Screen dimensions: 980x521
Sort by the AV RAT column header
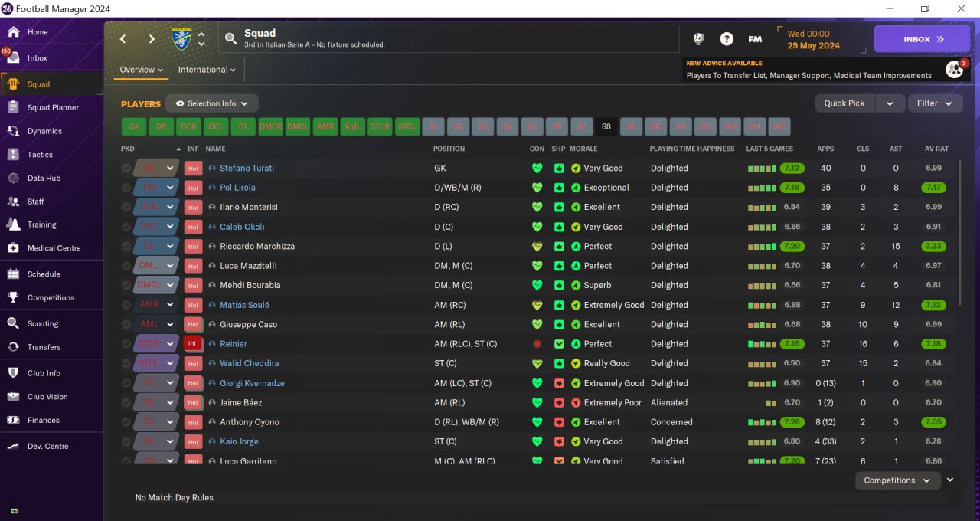[x=936, y=149]
